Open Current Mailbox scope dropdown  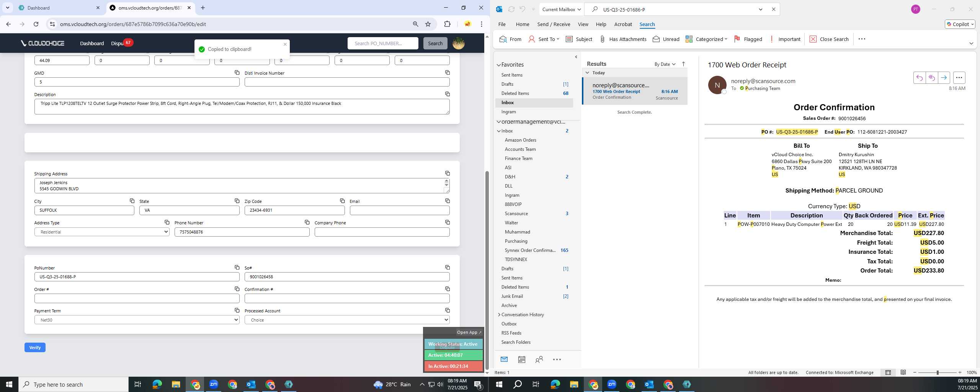coord(562,9)
